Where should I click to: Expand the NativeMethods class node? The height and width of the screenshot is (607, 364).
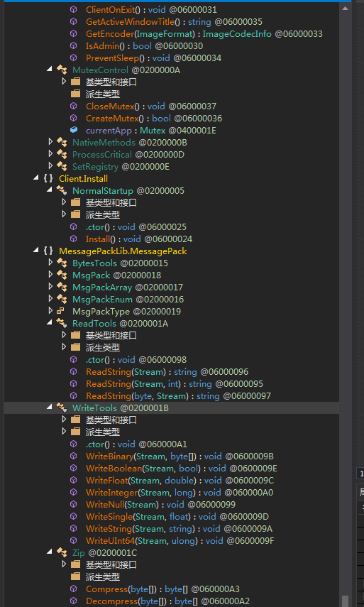tap(50, 142)
